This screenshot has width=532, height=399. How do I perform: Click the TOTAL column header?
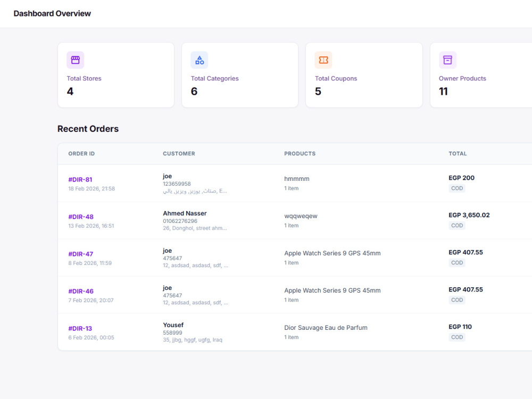tap(458, 154)
